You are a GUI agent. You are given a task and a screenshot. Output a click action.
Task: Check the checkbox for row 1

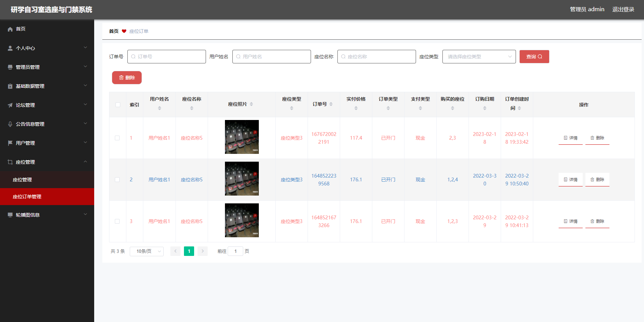tap(117, 138)
